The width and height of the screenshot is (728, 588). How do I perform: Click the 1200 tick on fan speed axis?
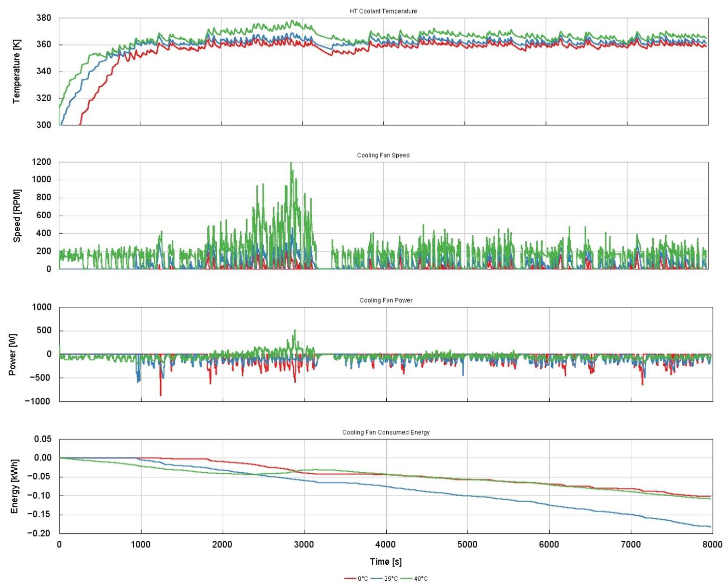coord(41,162)
